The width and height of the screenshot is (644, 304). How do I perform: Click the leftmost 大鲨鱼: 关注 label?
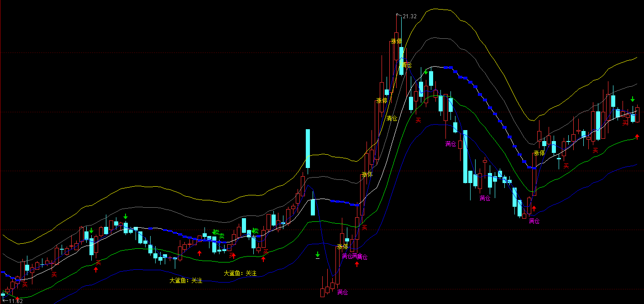coord(186,280)
